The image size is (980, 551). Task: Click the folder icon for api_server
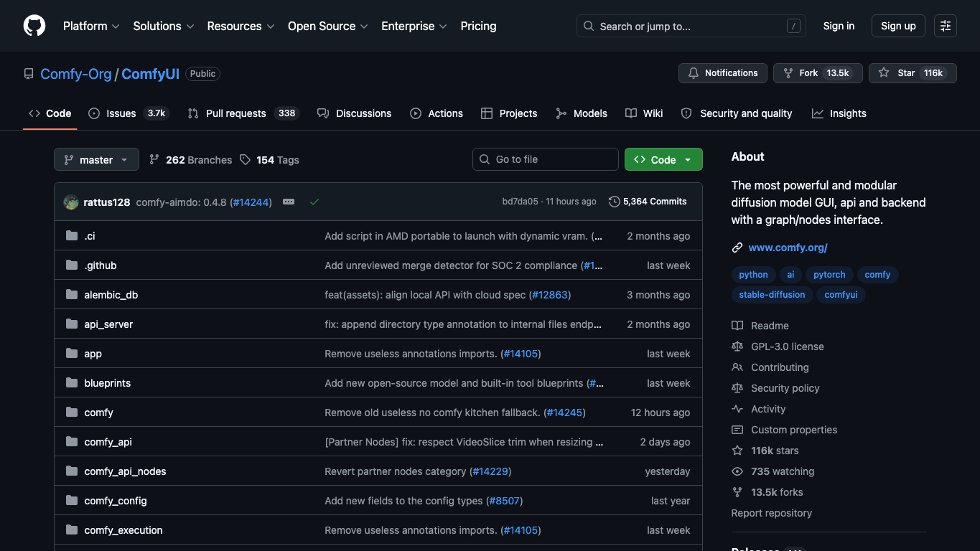(x=72, y=324)
